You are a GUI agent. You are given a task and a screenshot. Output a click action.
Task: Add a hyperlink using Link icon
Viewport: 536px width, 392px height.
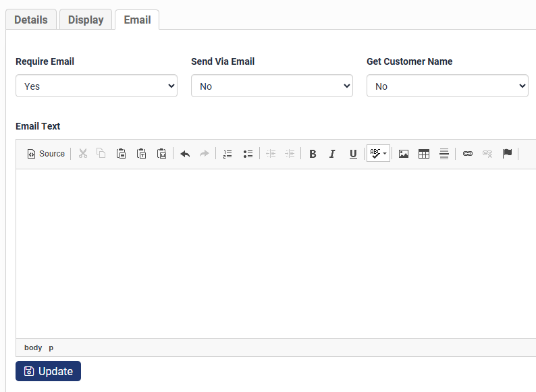pos(468,154)
